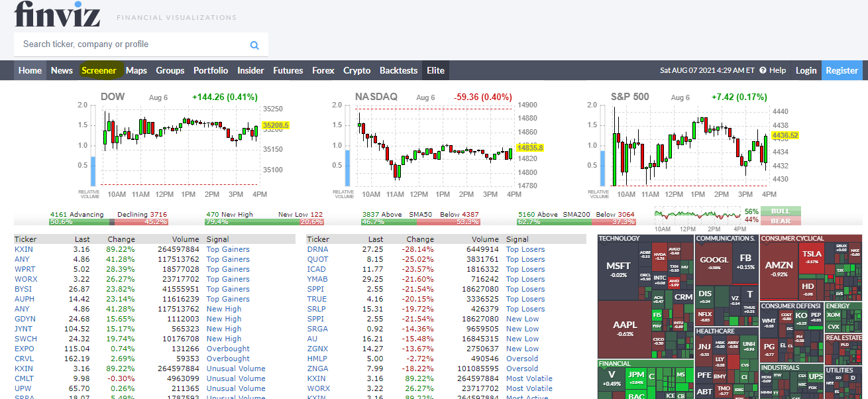Click the Top Losers signal for DRNA

pyautogui.click(x=525, y=249)
